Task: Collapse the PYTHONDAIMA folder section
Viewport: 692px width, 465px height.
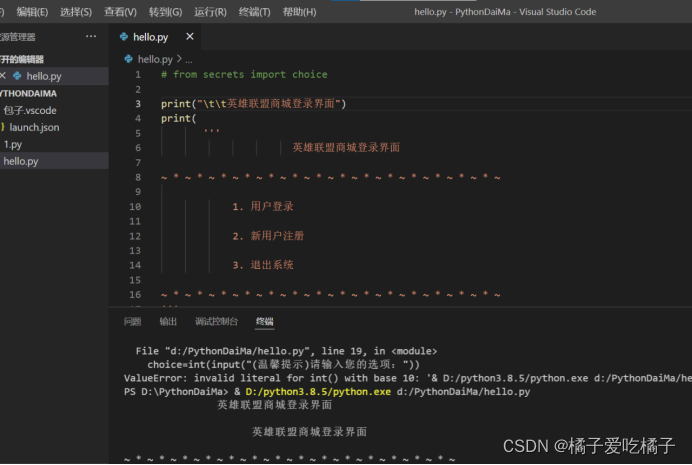Action: tap(29, 94)
